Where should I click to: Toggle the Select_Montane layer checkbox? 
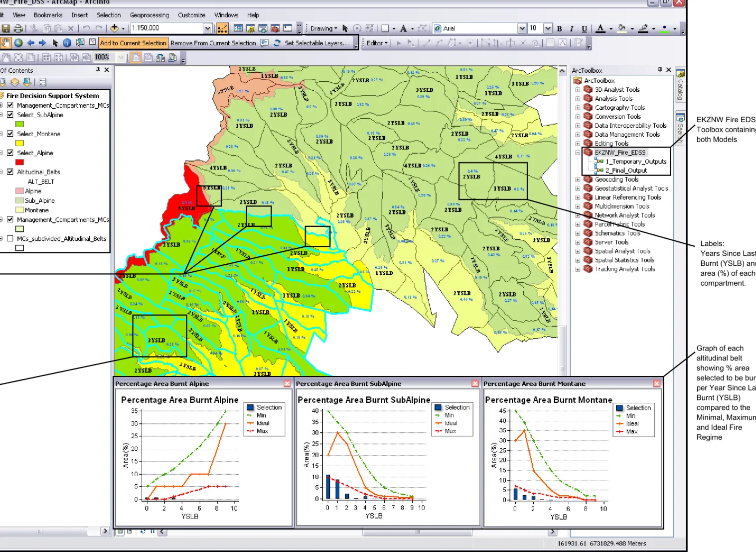coord(10,134)
